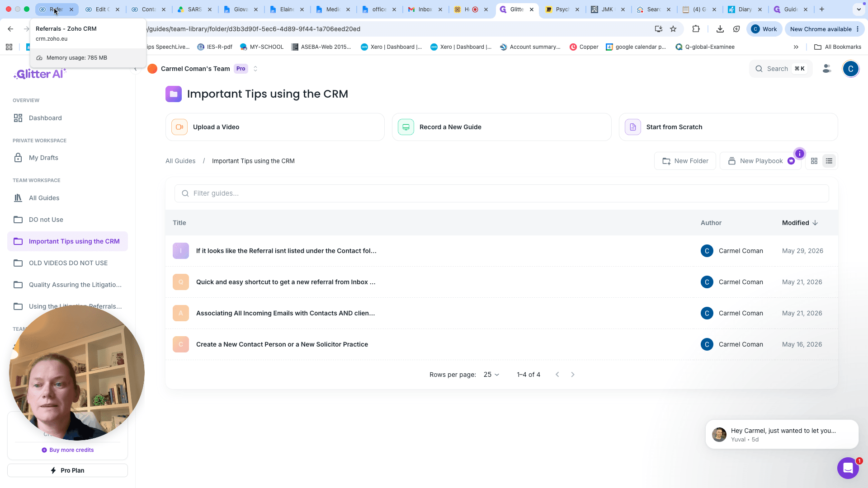Viewport: 868px width, 488px height.
Task: Open Yuval's chat message notification
Action: (782, 434)
